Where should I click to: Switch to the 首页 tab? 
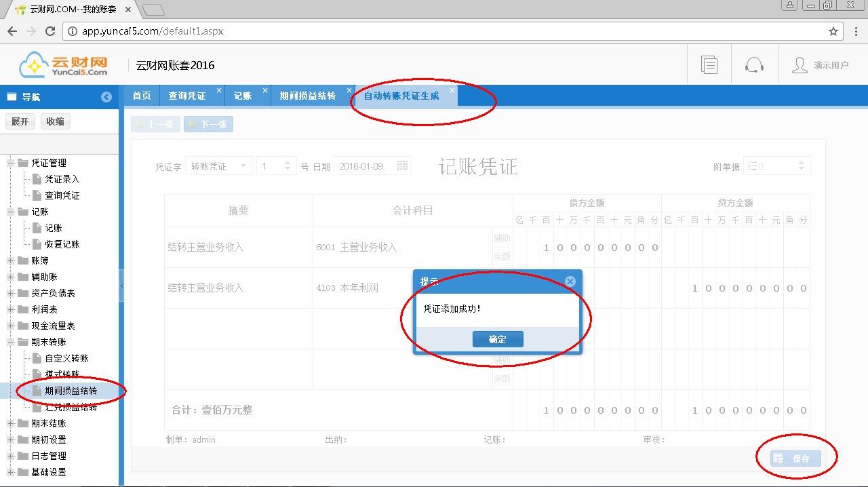coord(142,96)
